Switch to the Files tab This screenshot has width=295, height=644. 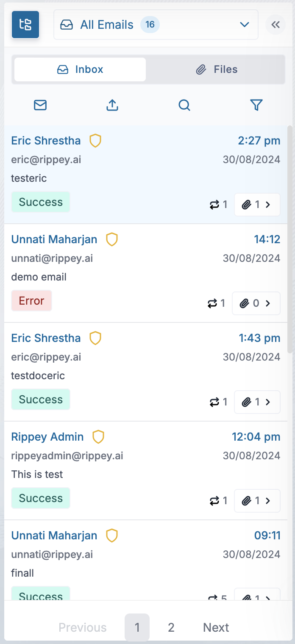[216, 69]
